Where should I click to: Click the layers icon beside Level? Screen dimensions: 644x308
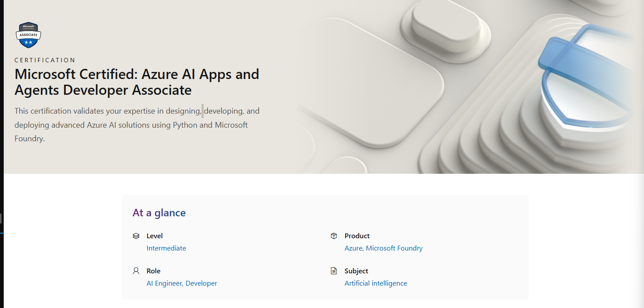tap(136, 236)
